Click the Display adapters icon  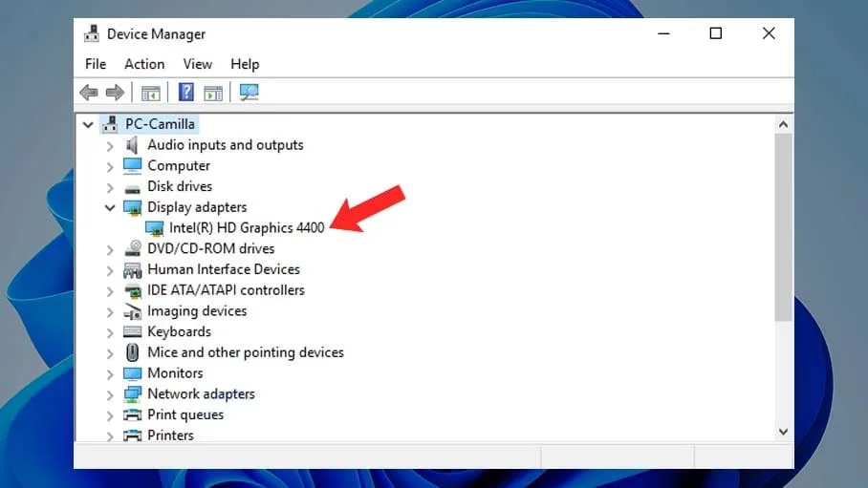click(132, 207)
